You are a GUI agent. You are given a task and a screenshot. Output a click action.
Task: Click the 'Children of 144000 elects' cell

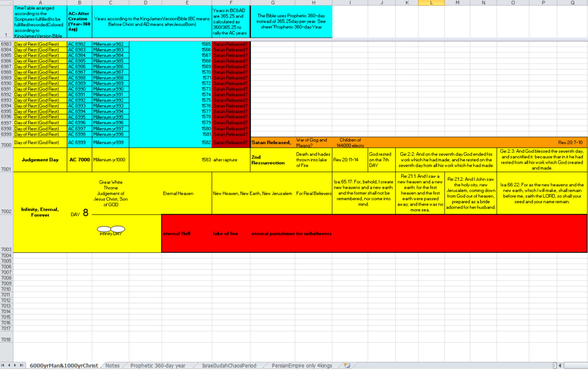point(350,143)
